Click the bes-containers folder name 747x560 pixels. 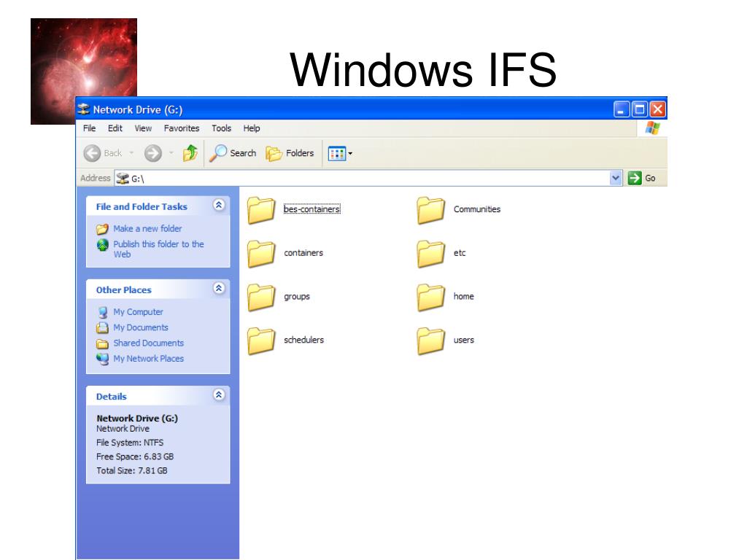click(x=311, y=209)
